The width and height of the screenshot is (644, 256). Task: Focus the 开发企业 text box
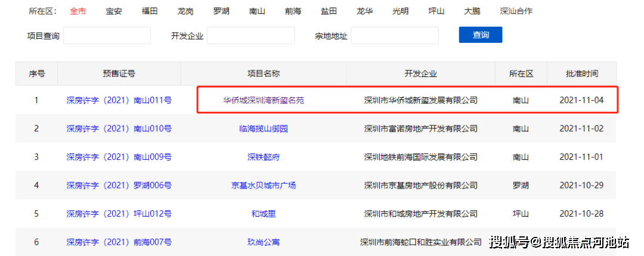click(x=250, y=36)
